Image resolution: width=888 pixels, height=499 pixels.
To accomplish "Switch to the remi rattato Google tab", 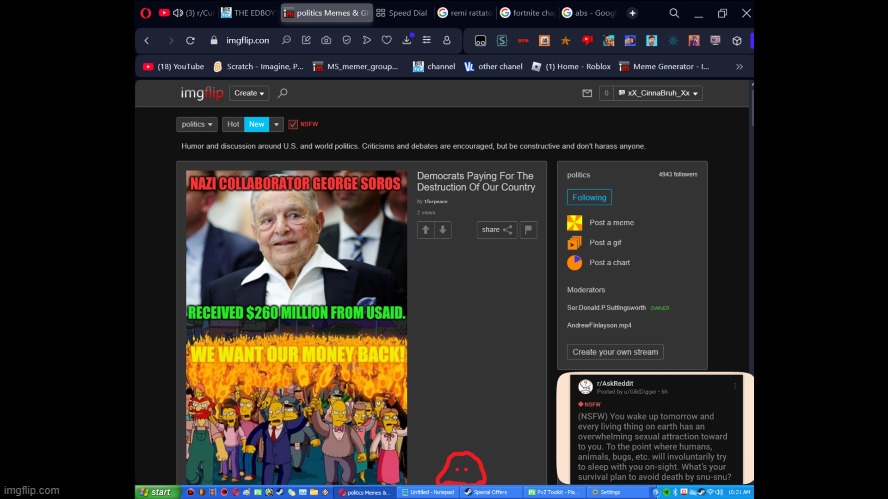I will 465,13.
